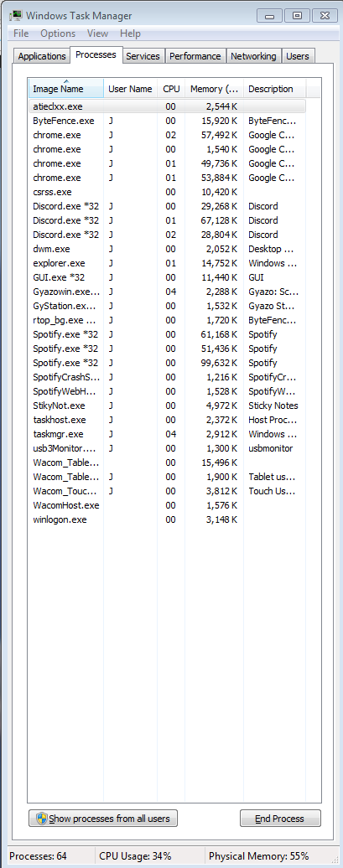Sort by User Name column header
Viewport: 343px width, 868px height.
(x=130, y=89)
